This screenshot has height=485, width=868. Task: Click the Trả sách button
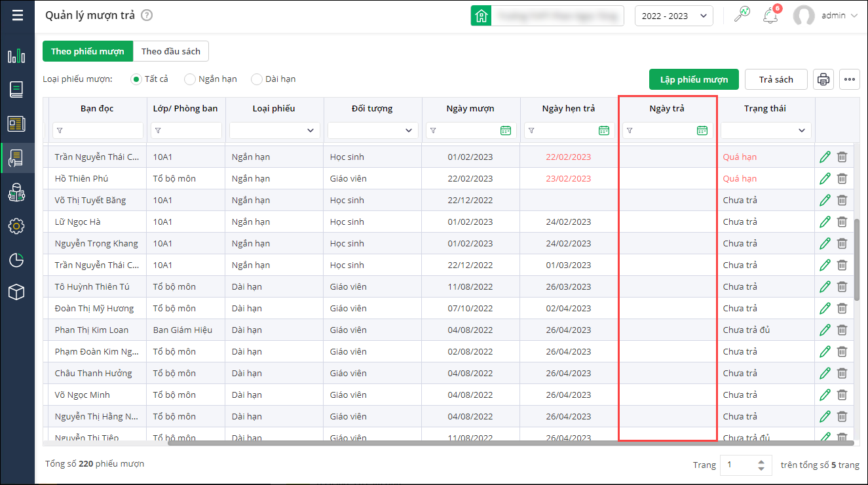point(776,79)
